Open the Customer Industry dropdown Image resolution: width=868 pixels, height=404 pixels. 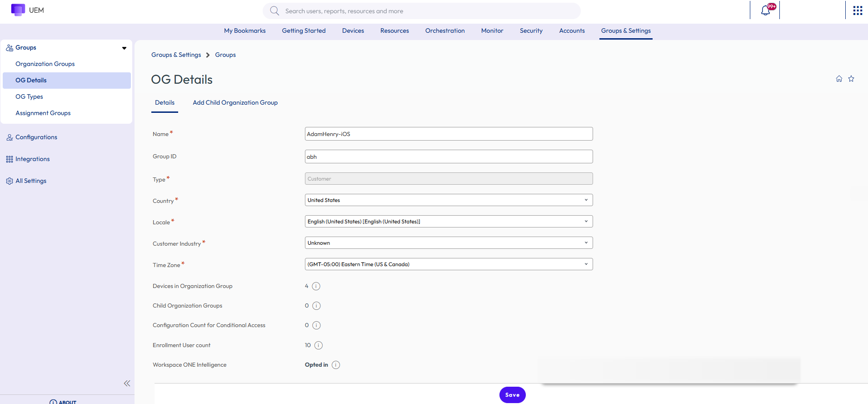[449, 243]
